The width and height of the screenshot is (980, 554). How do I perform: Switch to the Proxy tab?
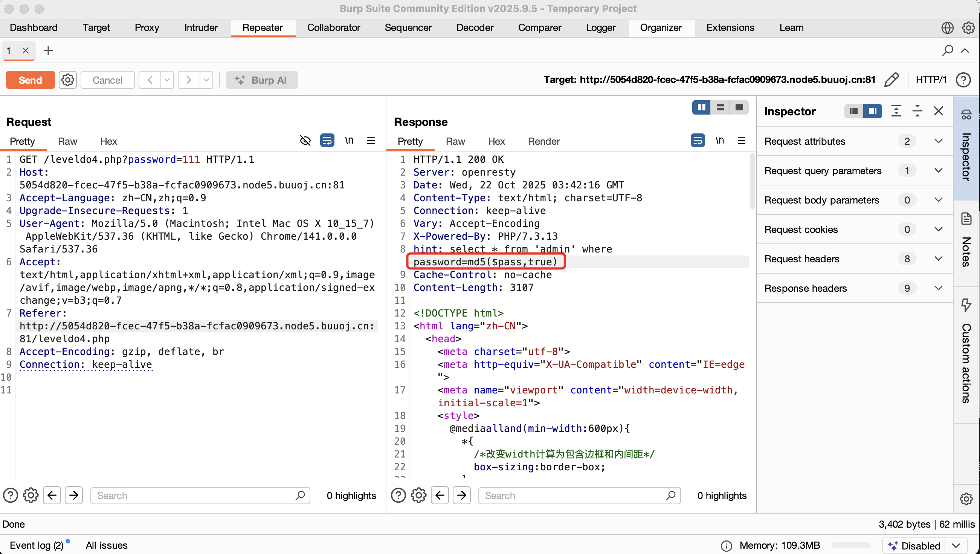pyautogui.click(x=147, y=28)
